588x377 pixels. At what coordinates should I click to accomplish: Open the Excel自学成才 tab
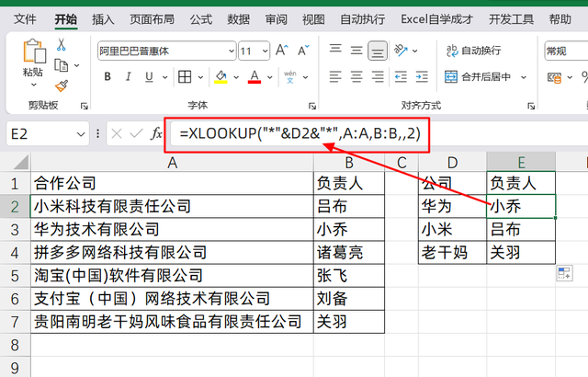click(x=437, y=19)
